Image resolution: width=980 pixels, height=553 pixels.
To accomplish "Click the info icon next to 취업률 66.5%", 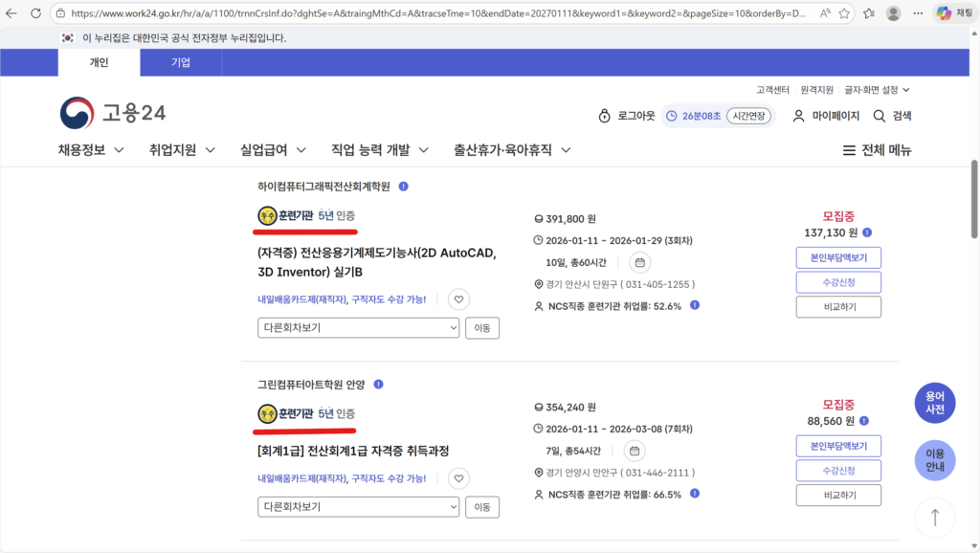I will point(694,493).
